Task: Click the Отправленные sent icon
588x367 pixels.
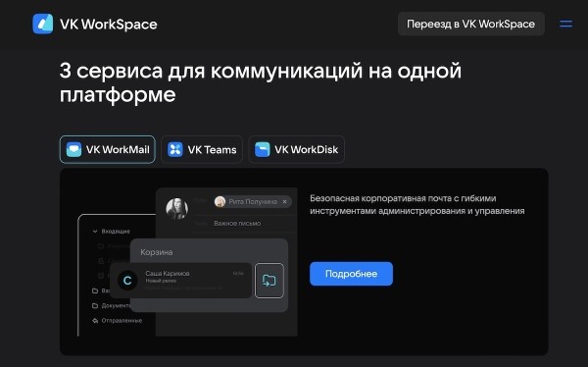Action: pyautogui.click(x=95, y=321)
